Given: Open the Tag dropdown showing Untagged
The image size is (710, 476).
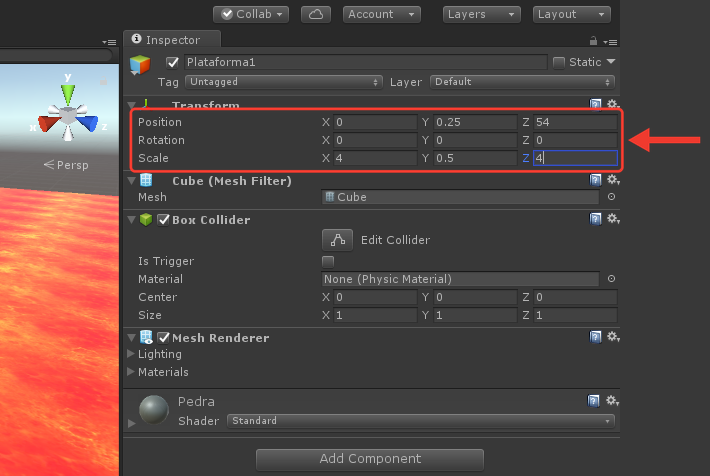Looking at the screenshot, I should pyautogui.click(x=283, y=82).
